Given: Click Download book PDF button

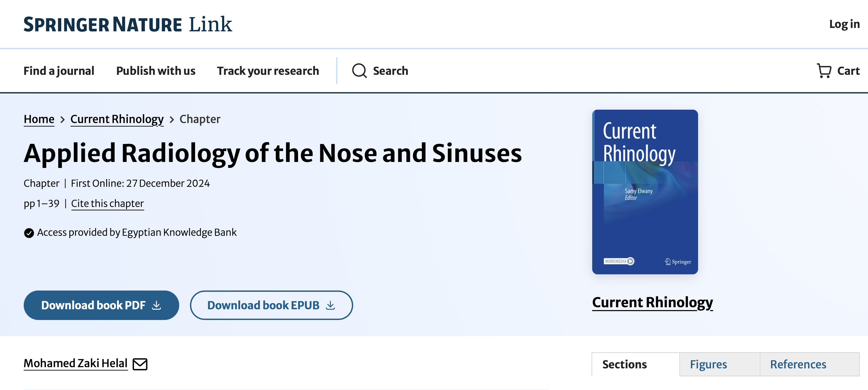Looking at the screenshot, I should 101,305.
